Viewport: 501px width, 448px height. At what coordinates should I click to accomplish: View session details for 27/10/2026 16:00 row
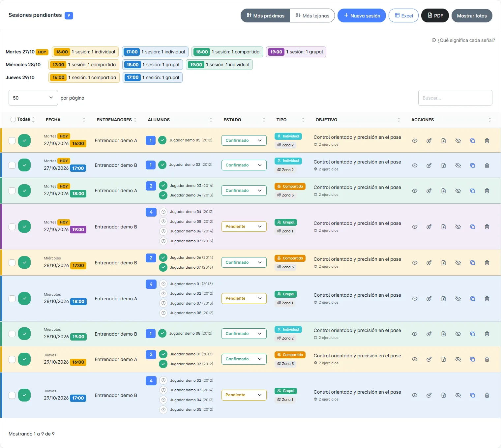point(415,141)
